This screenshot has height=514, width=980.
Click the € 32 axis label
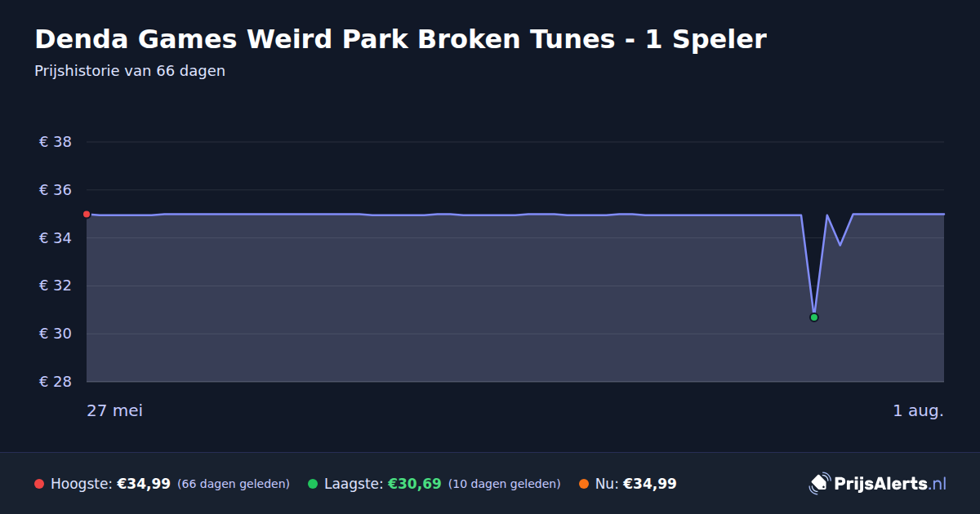(x=56, y=286)
